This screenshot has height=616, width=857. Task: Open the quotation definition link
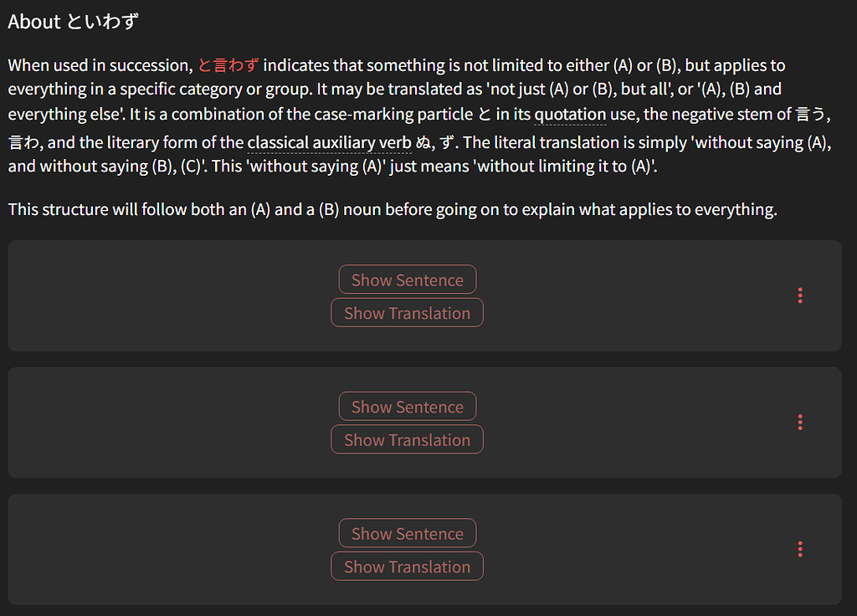(x=570, y=114)
